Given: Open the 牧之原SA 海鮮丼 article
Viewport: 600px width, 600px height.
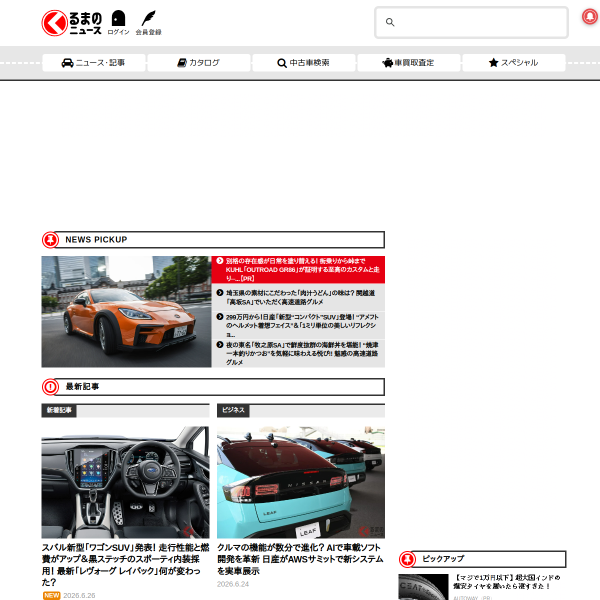Looking at the screenshot, I should click(302, 353).
